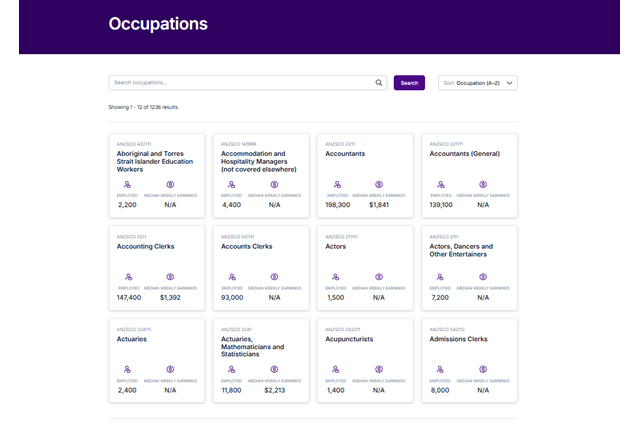Open the Admissions Clerks occupation title

(458, 339)
